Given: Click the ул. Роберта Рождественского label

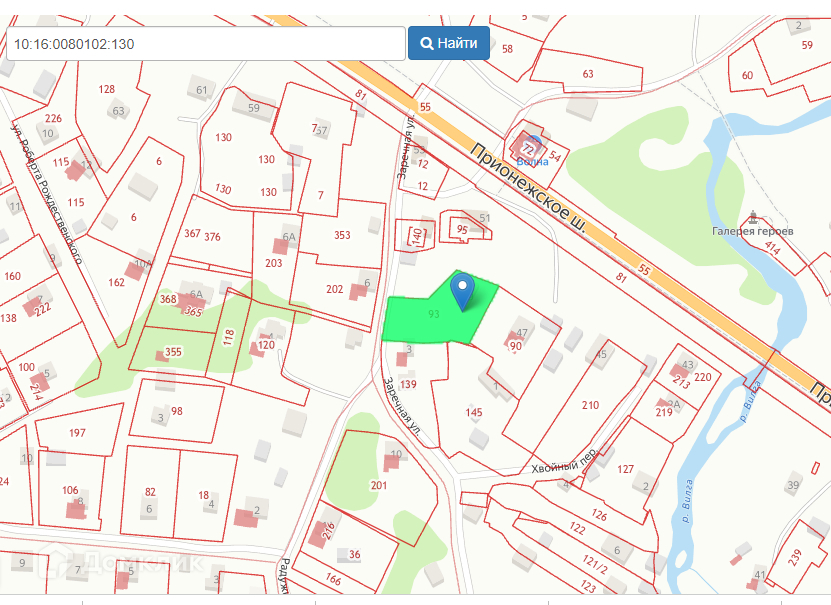Looking at the screenshot, I should pos(48,193).
